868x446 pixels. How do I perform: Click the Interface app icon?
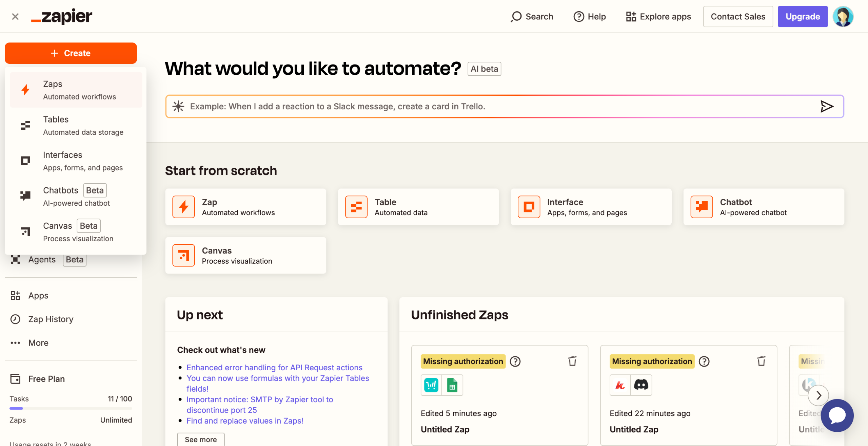pos(529,207)
